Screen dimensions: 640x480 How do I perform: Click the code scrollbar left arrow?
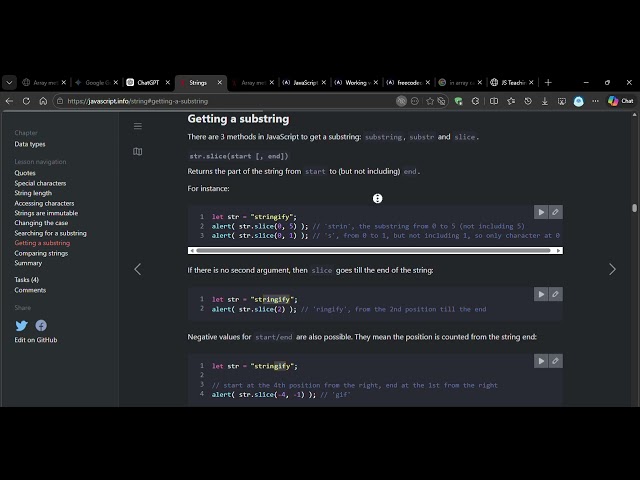[x=192, y=251]
